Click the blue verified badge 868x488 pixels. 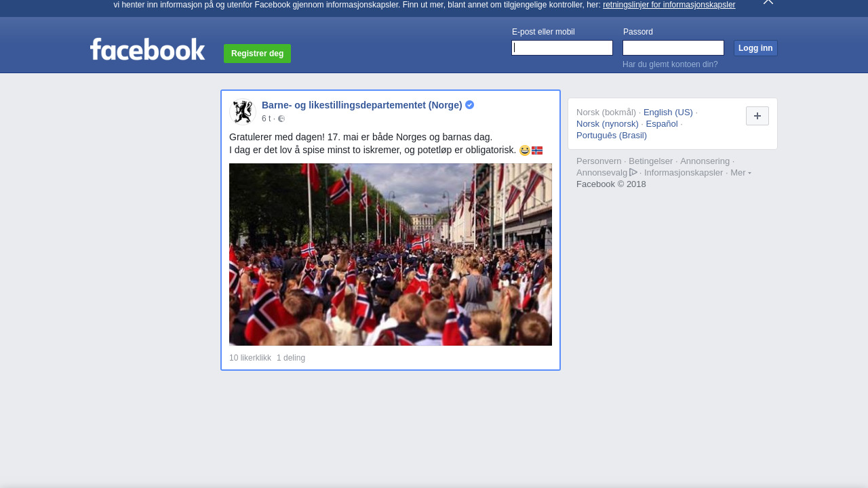click(469, 105)
